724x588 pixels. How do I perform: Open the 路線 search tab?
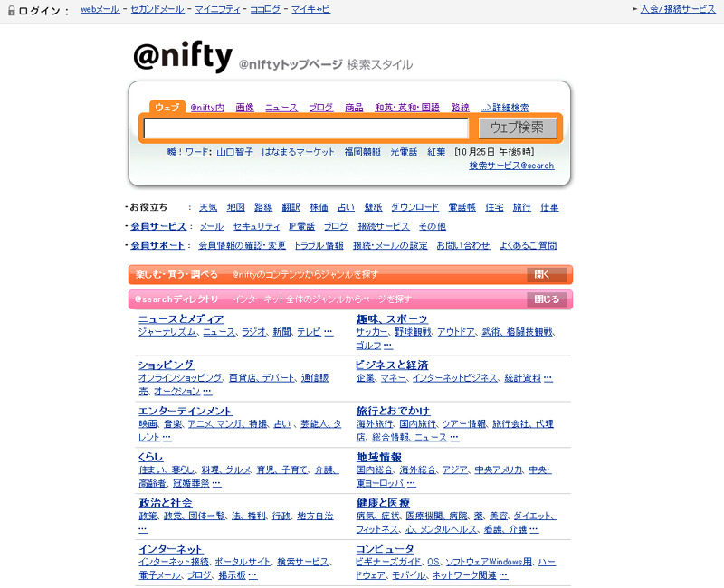[x=460, y=108]
